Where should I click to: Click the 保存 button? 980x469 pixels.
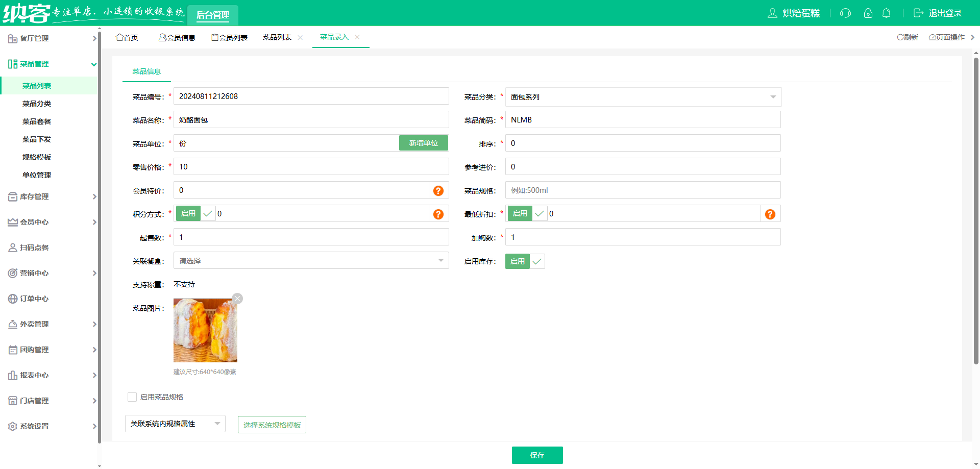click(537, 455)
